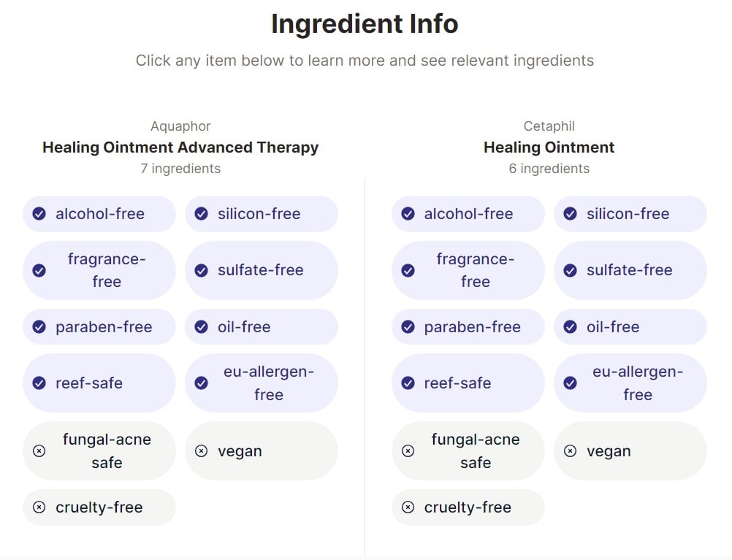
Task: Click Aquaphor alcohol-free checkmark icon
Action: pos(39,214)
